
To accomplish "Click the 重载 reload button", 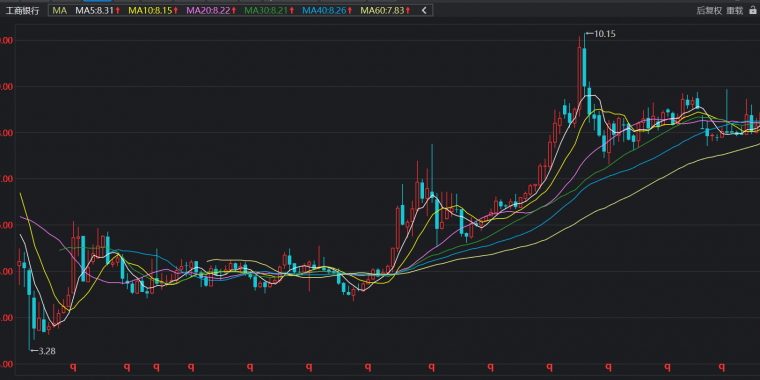I will (734, 11).
